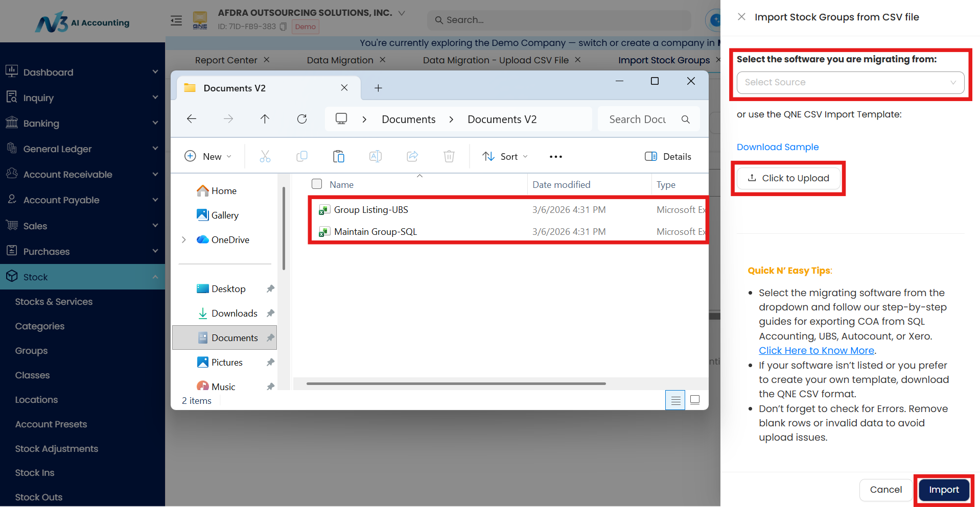Screen dimensions: 980x507
Task: Open Click Here to Know More link
Action: pyautogui.click(x=816, y=351)
